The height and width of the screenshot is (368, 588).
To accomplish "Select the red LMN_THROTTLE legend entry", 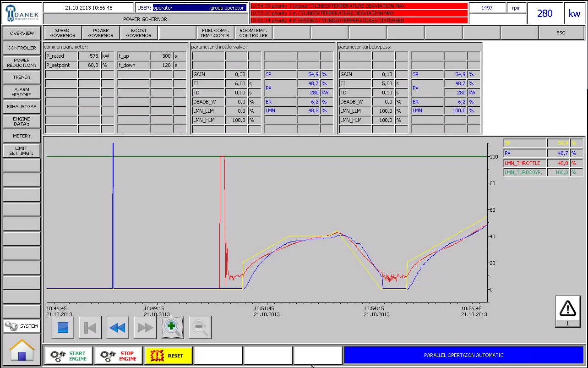I will [x=525, y=163].
